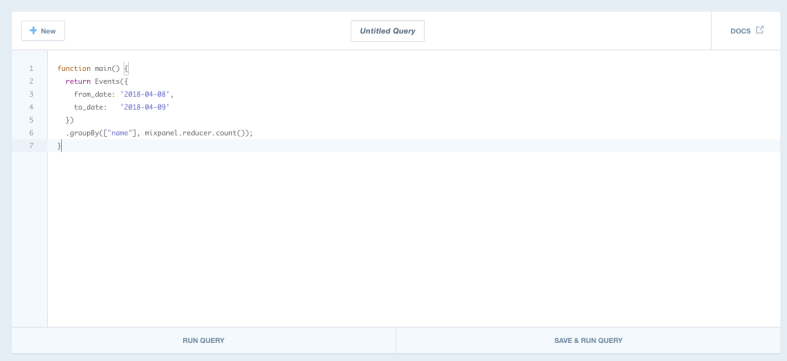Click the 'to_date:' property
787x361 pixels.
pos(90,107)
